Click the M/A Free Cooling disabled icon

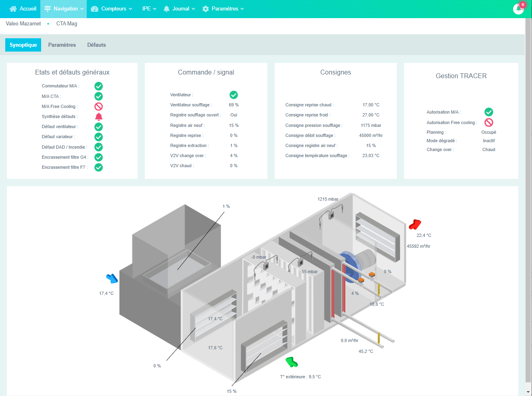tap(98, 106)
